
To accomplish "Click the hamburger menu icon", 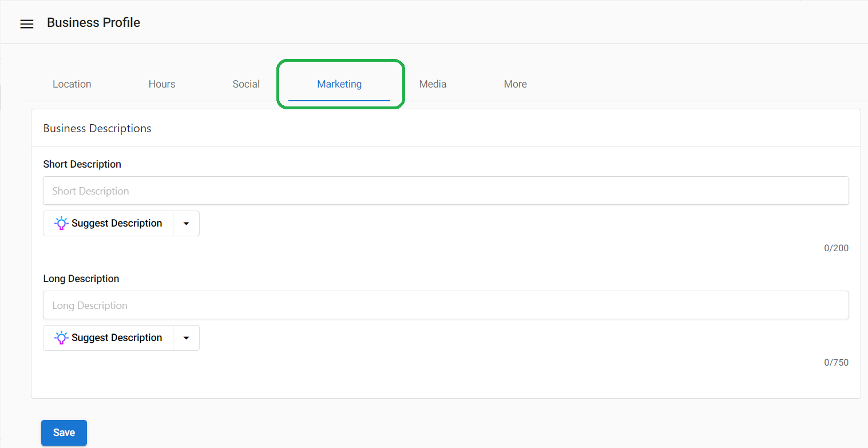I will [x=26, y=23].
